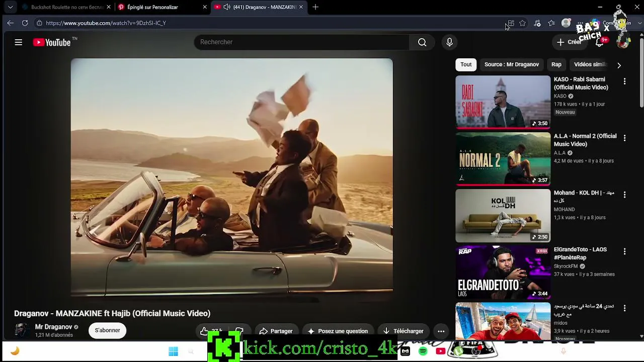The width and height of the screenshot is (644, 362).
Task: Show more filter chips with right arrow
Action: click(619, 65)
